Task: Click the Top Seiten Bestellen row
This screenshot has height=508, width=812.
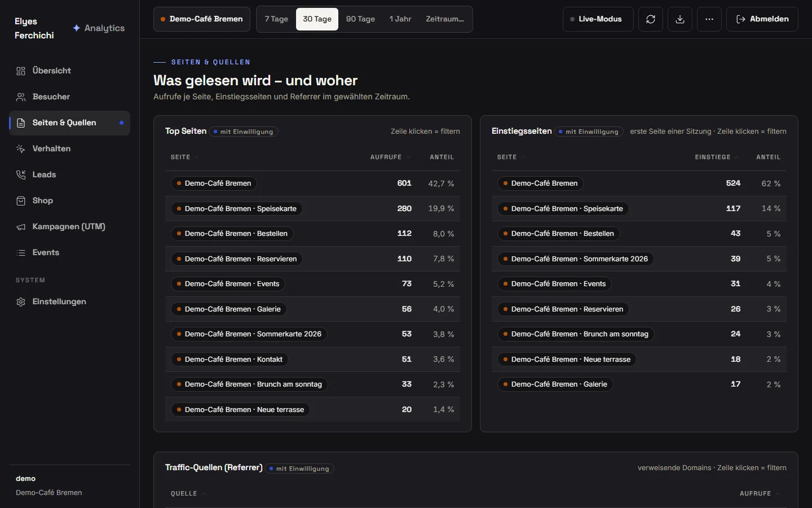Action: (x=312, y=234)
